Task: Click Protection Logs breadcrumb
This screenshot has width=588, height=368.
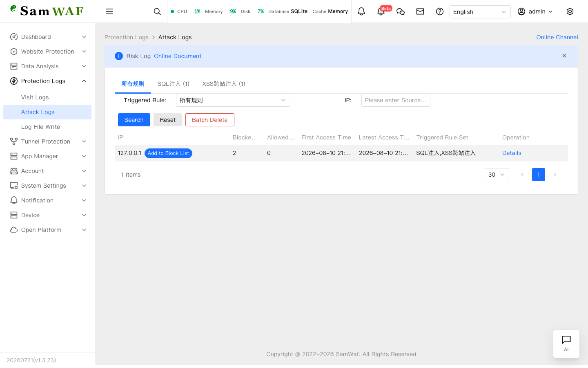Action: (x=127, y=37)
